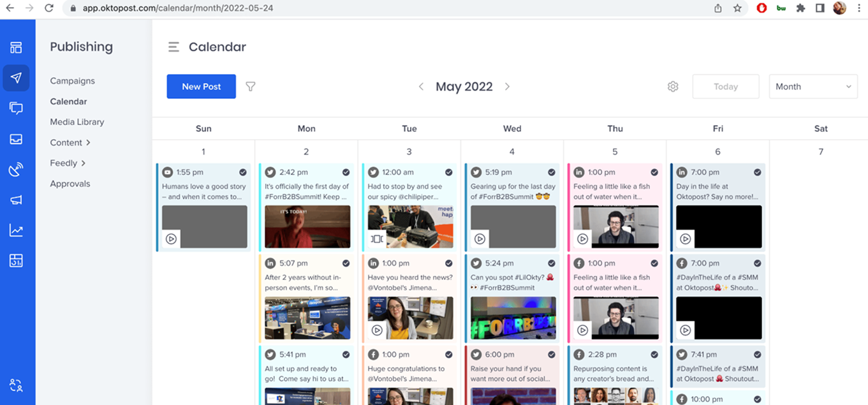The height and width of the screenshot is (405, 868).
Task: Click the checkmark on the 1:55 pm post
Action: tap(243, 172)
